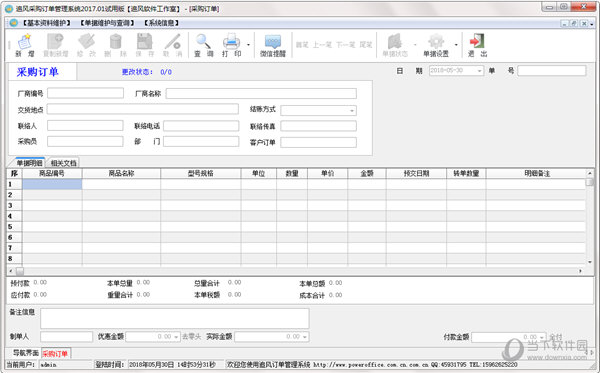Focus the 制单人 input field

pos(67,337)
